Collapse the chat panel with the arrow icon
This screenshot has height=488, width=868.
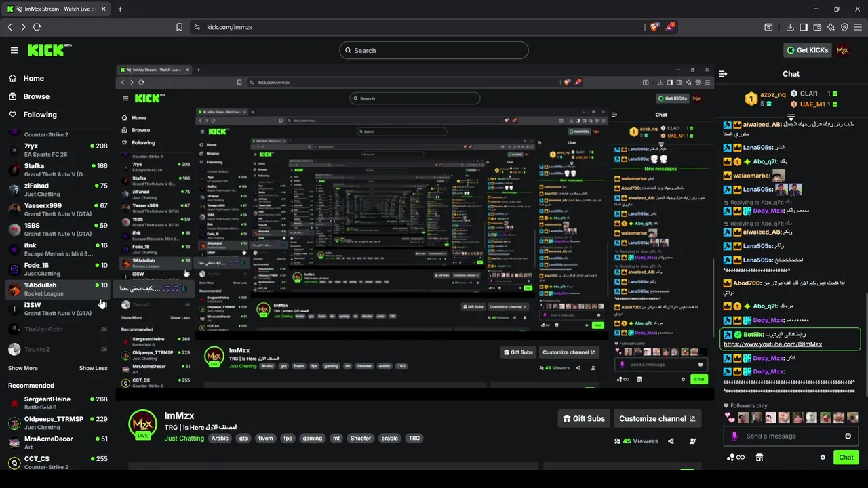coord(723,73)
